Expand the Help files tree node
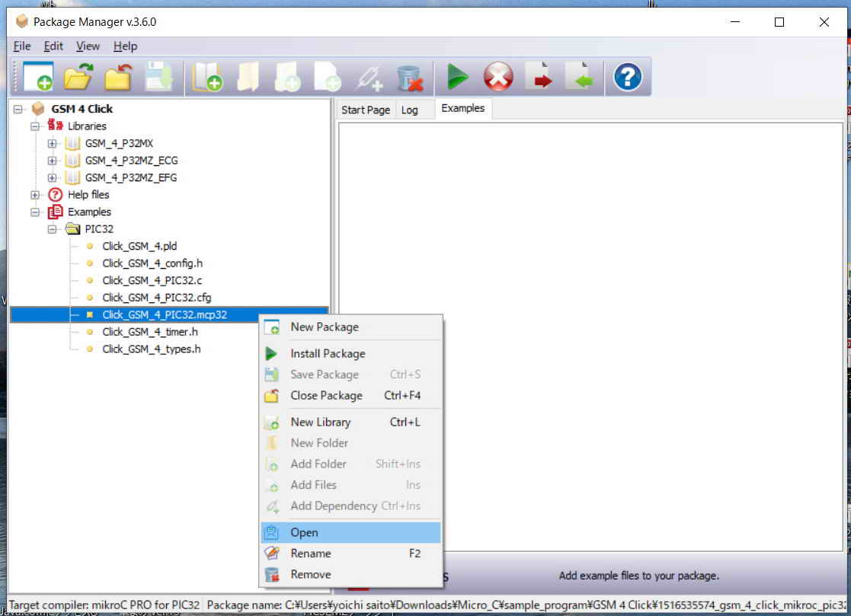This screenshot has width=851, height=616. coord(35,195)
